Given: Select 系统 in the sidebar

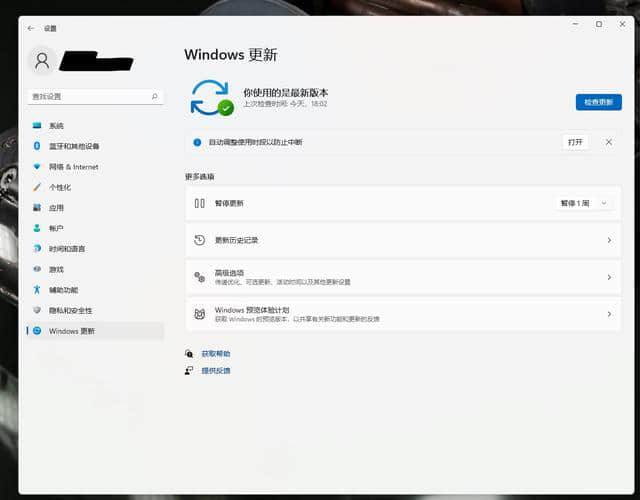Looking at the screenshot, I should pos(96,125).
